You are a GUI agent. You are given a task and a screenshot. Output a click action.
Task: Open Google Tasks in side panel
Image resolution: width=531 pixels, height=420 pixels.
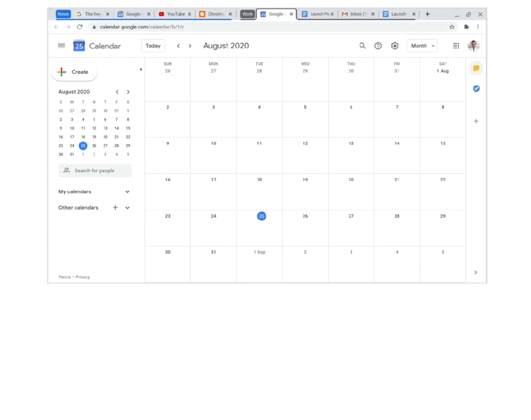click(476, 89)
